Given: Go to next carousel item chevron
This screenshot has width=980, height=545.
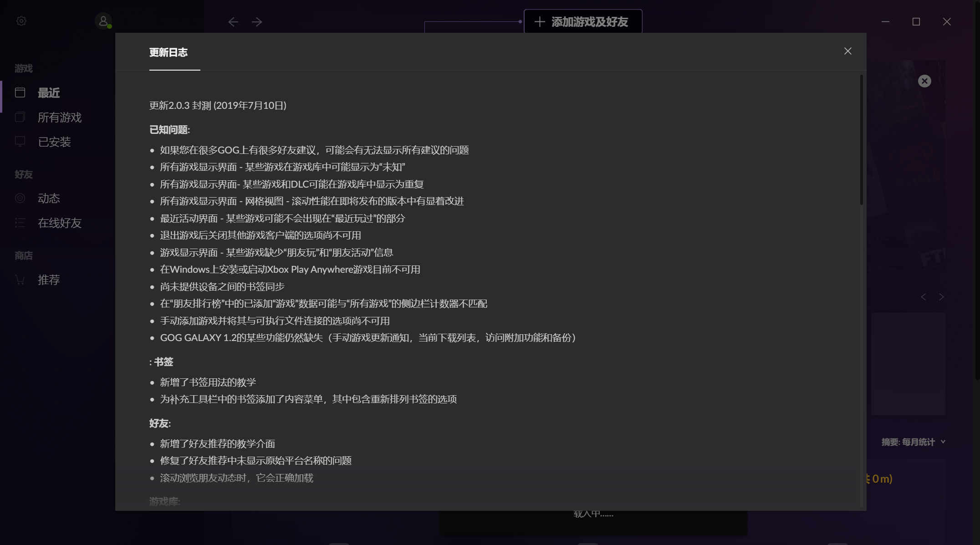Looking at the screenshot, I should tap(941, 297).
